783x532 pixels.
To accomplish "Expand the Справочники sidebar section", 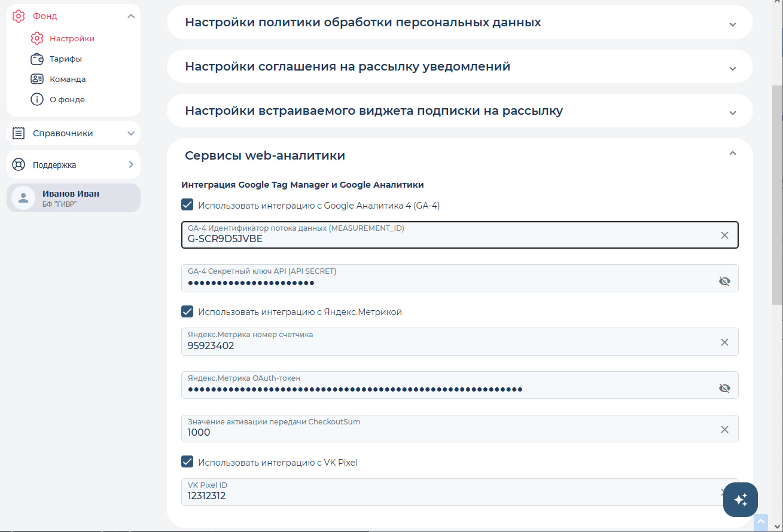I will click(131, 133).
